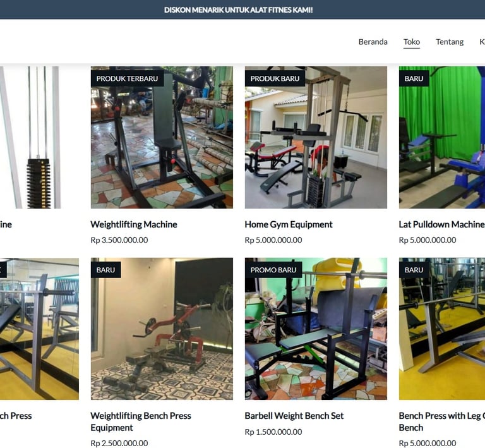Click the PRODUK BARU badge label
The image size is (485, 448).
[275, 78]
